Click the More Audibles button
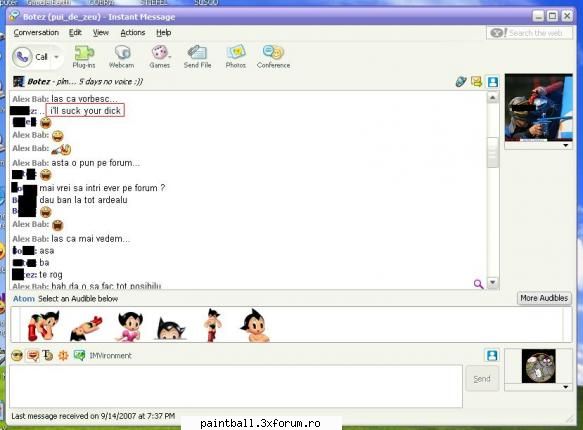The height and width of the screenshot is (430, 583). point(544,298)
